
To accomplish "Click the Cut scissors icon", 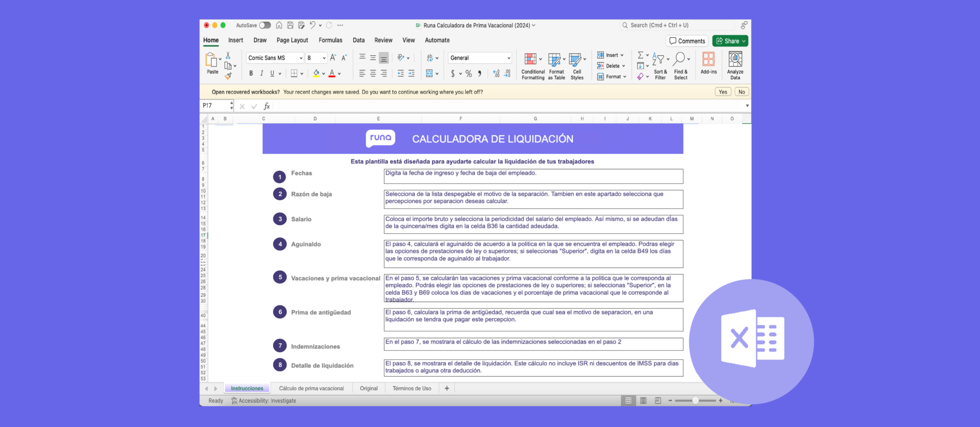I will (x=228, y=55).
